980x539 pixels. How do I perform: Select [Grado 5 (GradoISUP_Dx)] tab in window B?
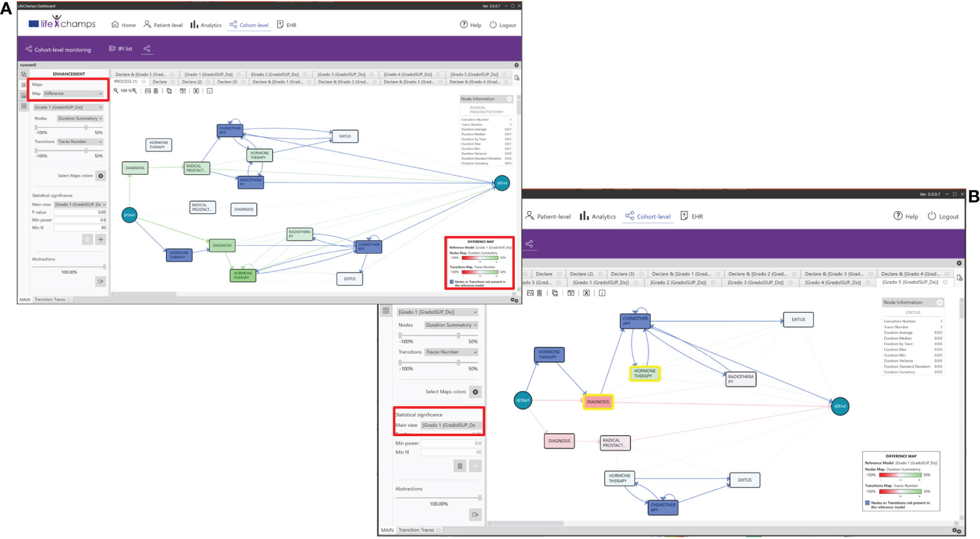click(915, 282)
